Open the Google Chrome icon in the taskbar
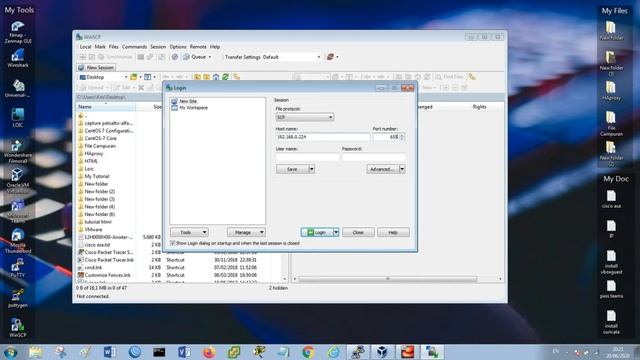 point(308,352)
